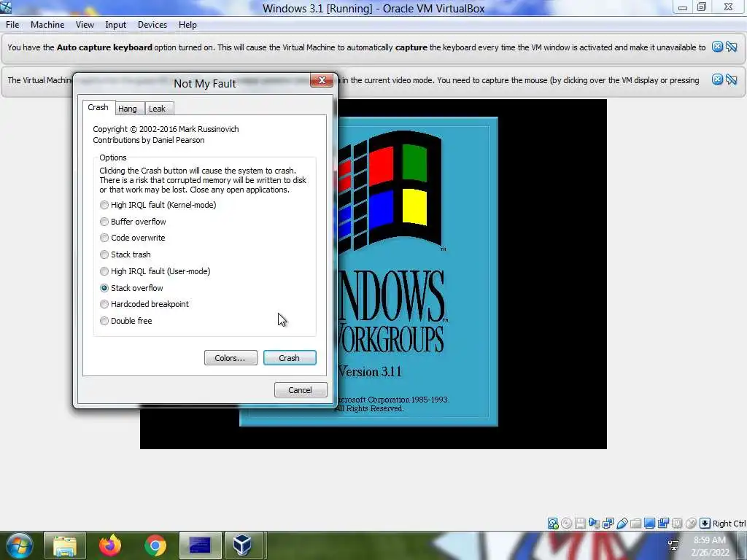
Task: Select the Stack trash option
Action: (125, 254)
